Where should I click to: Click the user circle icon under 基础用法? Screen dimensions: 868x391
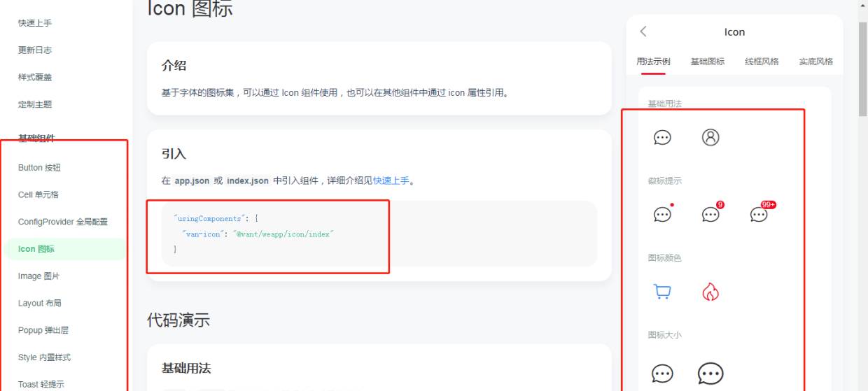coord(710,138)
